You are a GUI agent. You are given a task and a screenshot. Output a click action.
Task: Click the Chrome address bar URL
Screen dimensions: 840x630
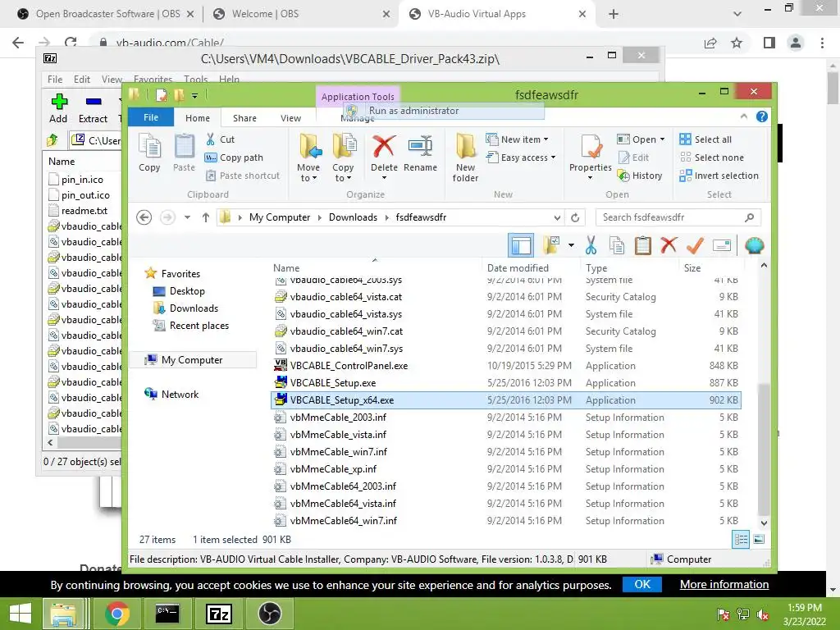click(170, 43)
